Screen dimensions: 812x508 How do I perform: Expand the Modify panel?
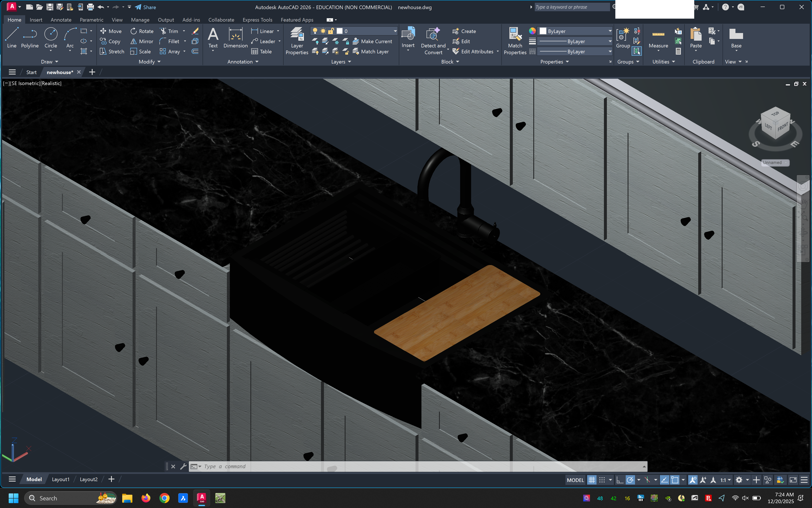click(x=150, y=62)
